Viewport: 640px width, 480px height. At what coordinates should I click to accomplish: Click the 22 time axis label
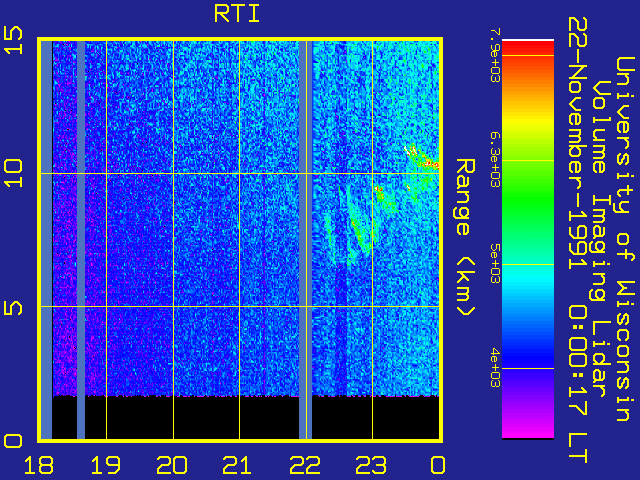pos(305,465)
